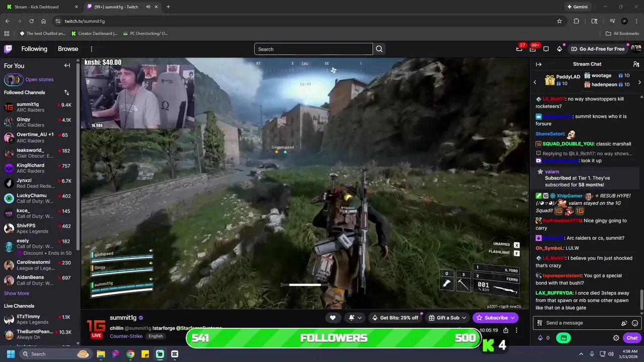The width and height of the screenshot is (644, 362).
Task: Open stream options three-dot menu
Action: coord(516,330)
